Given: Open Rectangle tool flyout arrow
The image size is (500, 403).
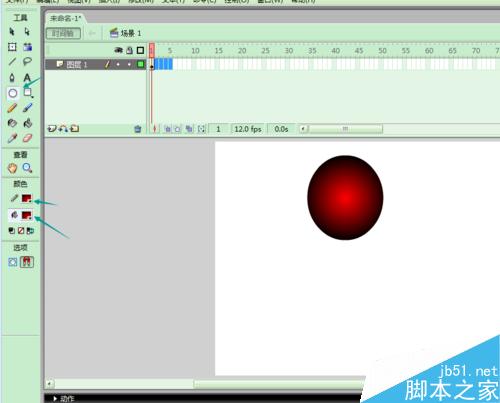Looking at the screenshot, I should [32, 97].
